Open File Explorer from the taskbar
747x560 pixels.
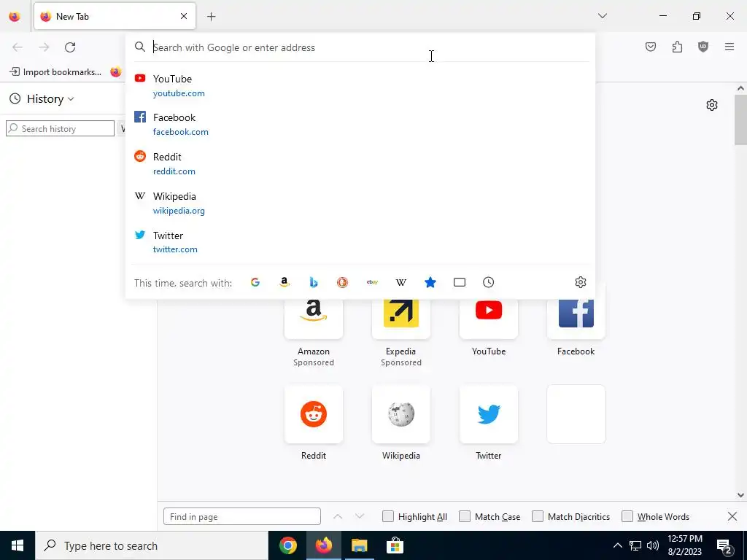coord(360,545)
